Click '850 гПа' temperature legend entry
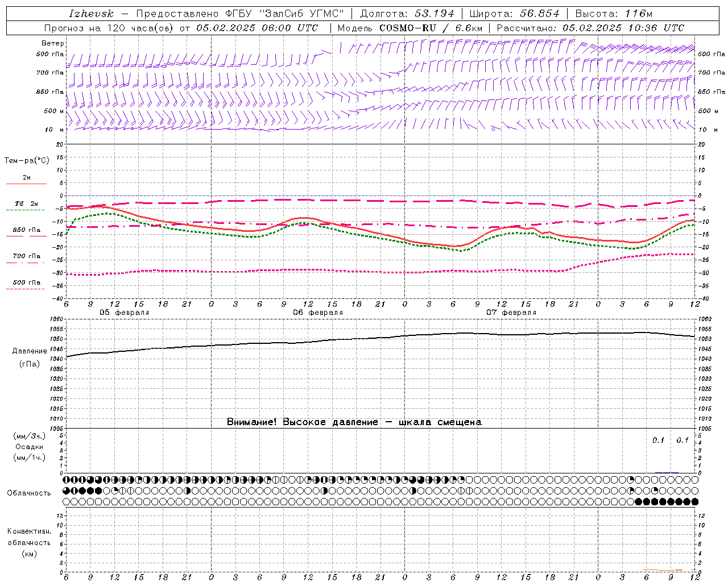 [27, 230]
